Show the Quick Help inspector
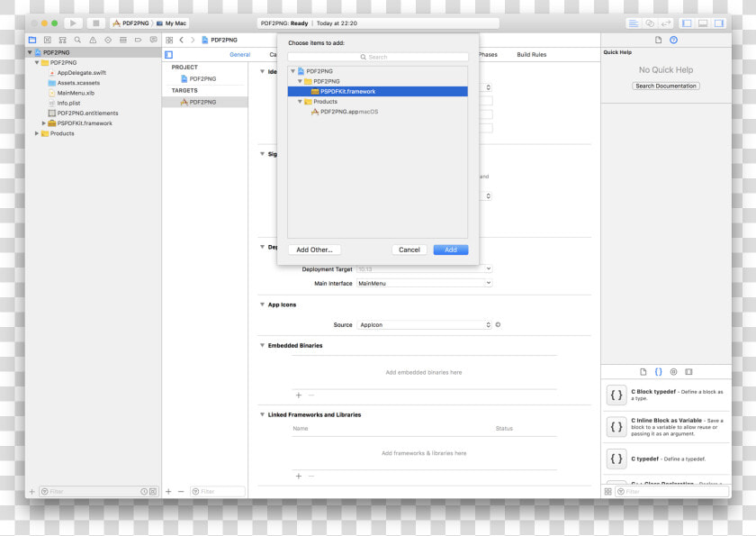Image resolution: width=756 pixels, height=536 pixels. 673,40
